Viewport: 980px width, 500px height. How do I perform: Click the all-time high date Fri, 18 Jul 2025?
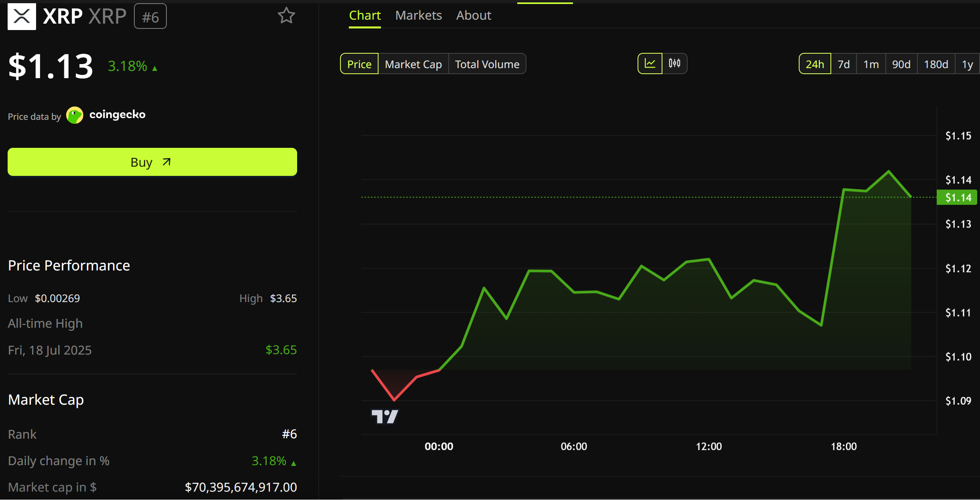tap(50, 350)
